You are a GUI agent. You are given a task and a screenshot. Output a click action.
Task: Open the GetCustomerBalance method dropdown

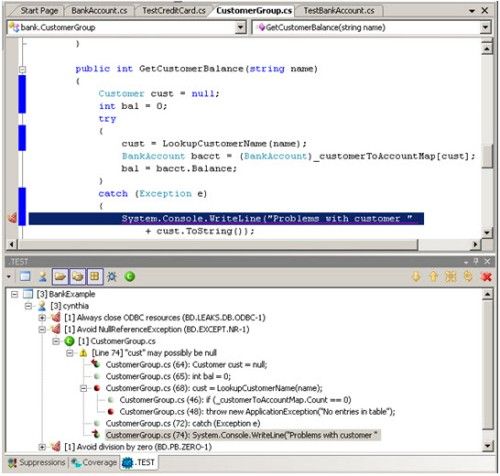point(486,27)
